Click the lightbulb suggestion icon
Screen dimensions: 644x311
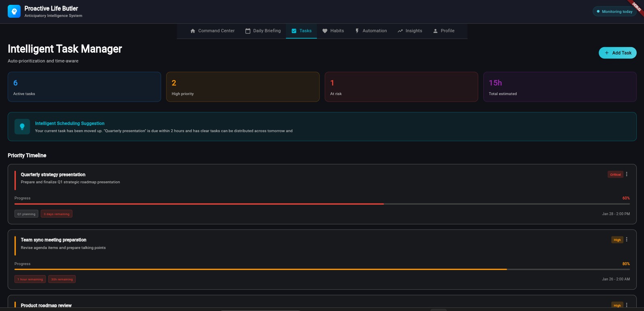22,126
